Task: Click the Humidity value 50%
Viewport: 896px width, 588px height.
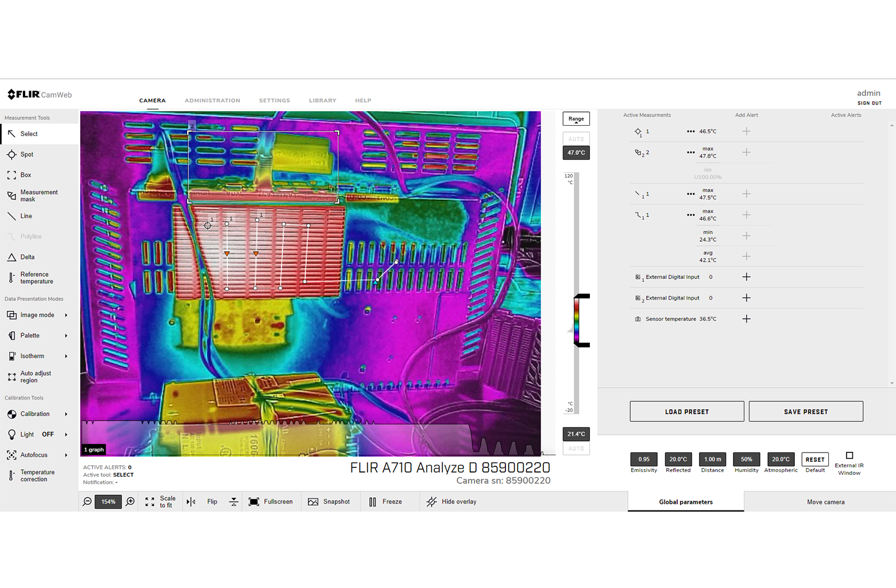Action: pyautogui.click(x=746, y=459)
